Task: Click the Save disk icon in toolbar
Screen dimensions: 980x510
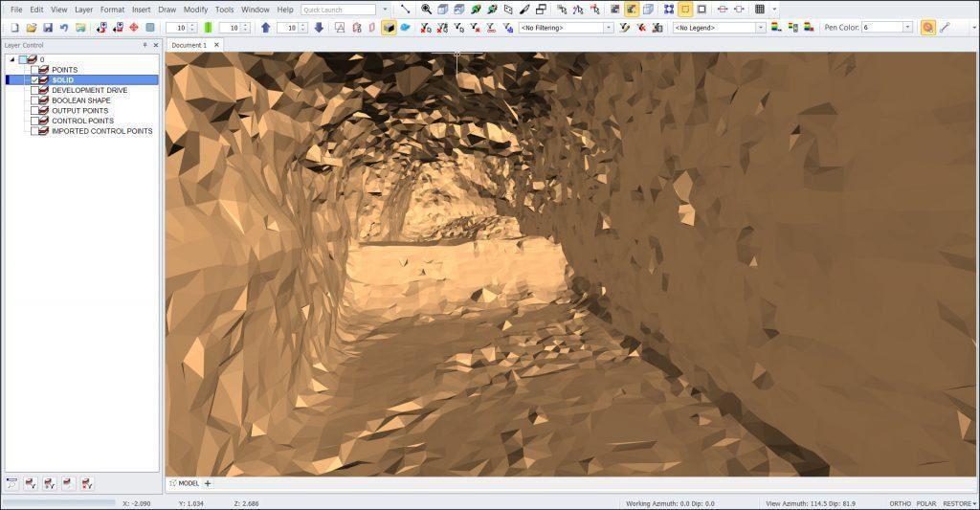Action: coord(47,28)
